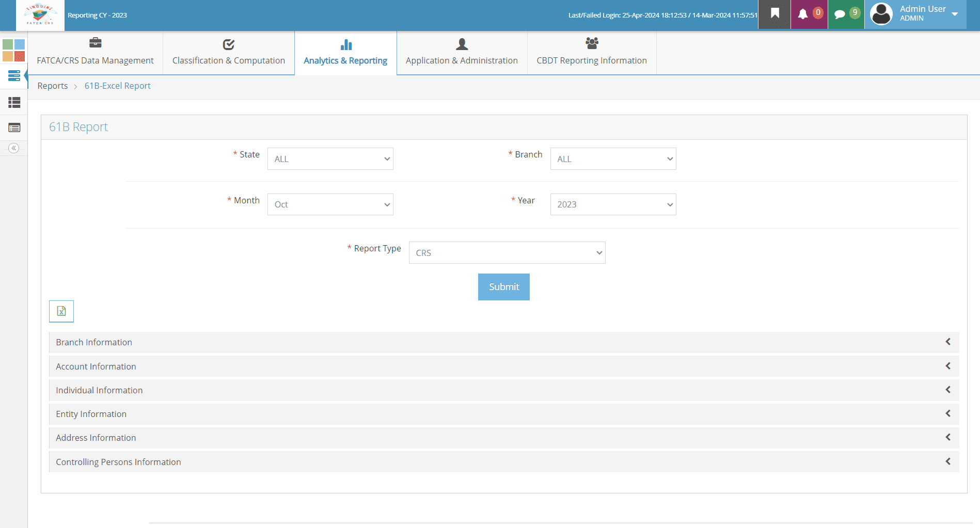Click the group icon above CBDT Reporting Information
Screen dimensions: 980x528
(x=592, y=43)
